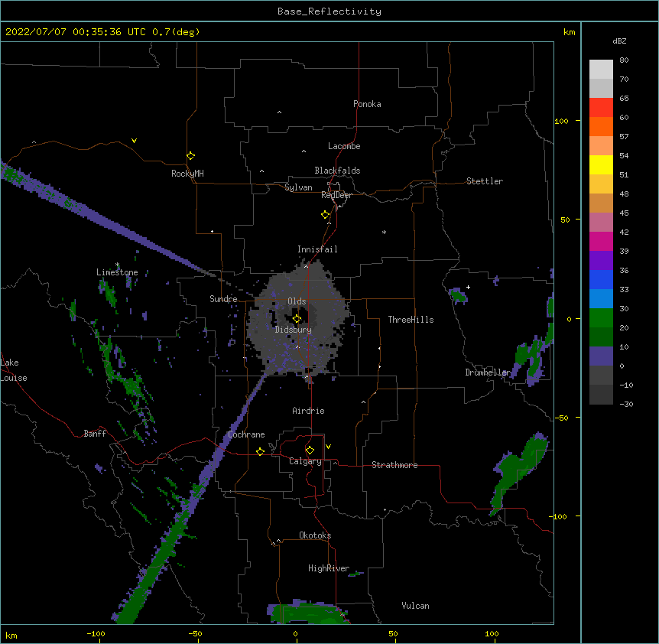Click the Drumheller label
Image resolution: width=659 pixels, height=644 pixels.
click(488, 372)
